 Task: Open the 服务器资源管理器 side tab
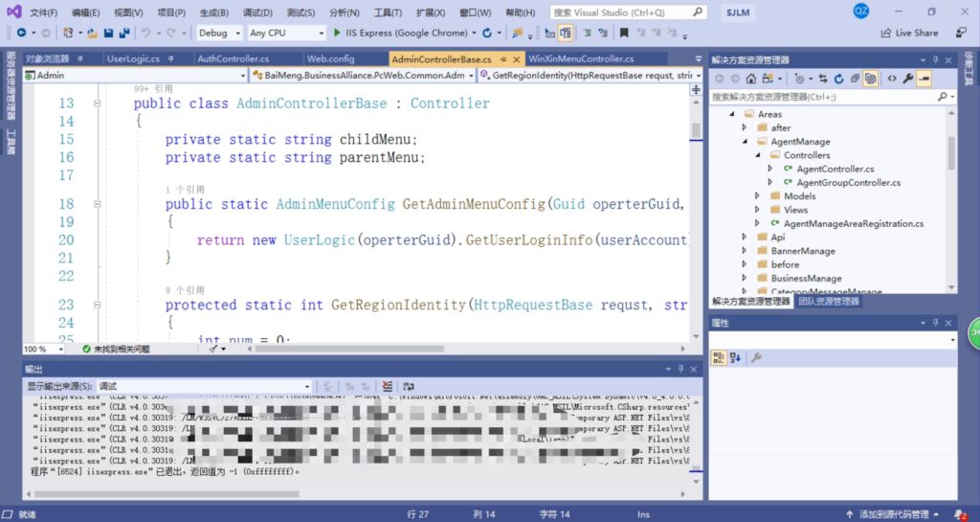click(x=11, y=85)
